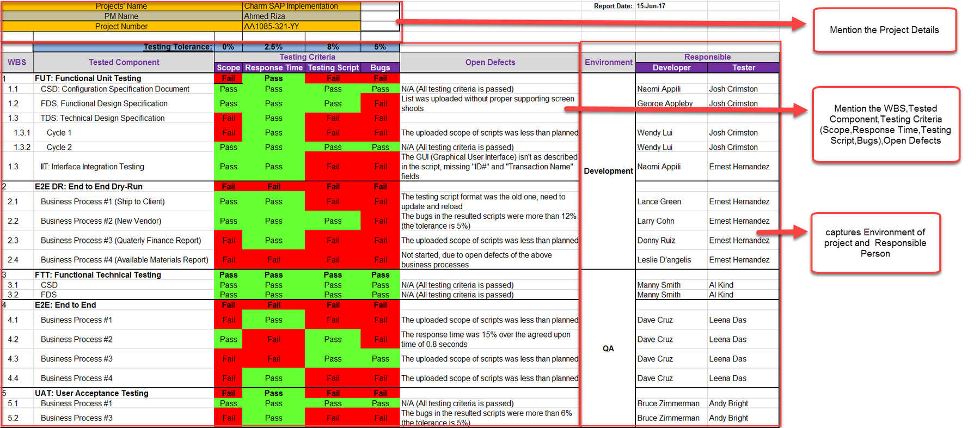Select the 'Tested Component' column header

124,62
